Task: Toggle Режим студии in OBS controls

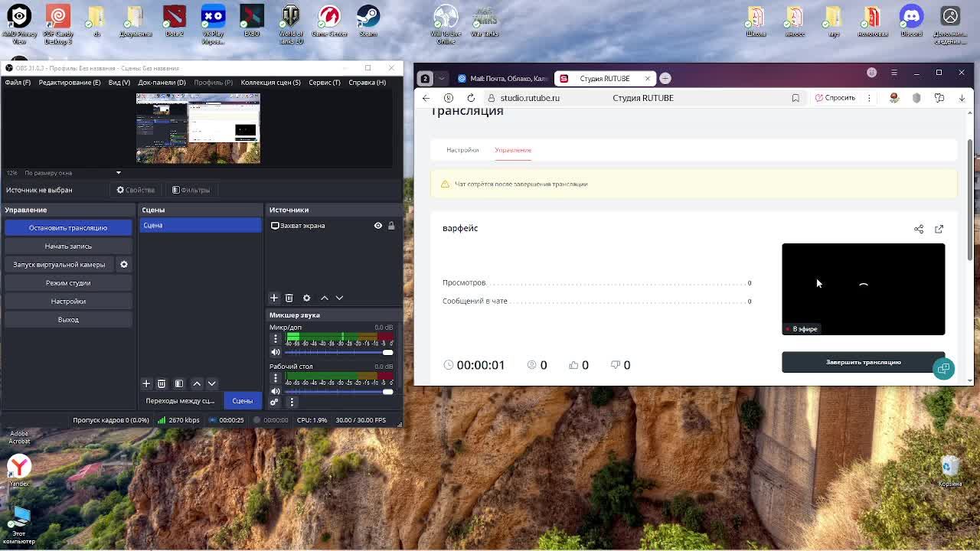Action: click(68, 283)
